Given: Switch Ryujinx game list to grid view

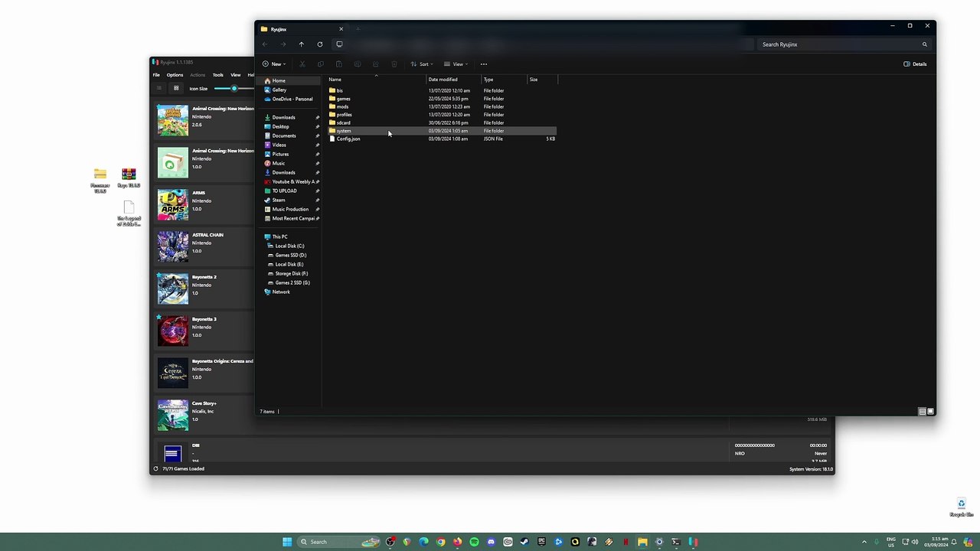Looking at the screenshot, I should (176, 88).
